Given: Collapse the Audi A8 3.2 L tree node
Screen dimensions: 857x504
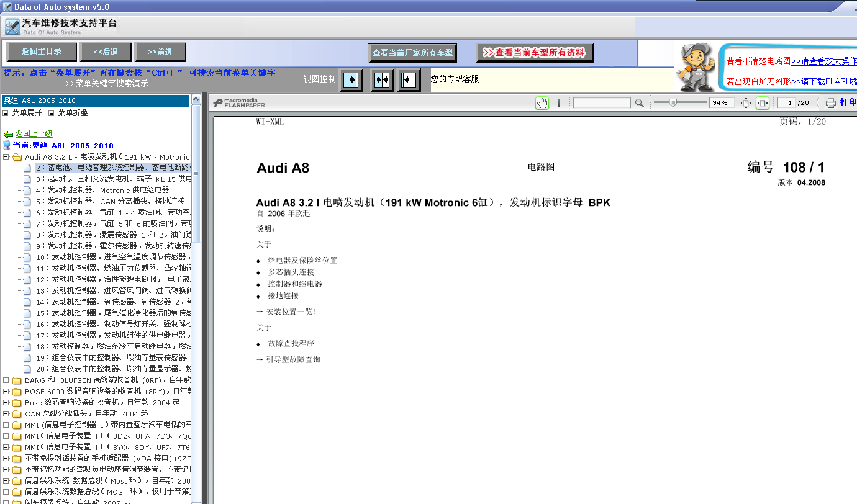Looking at the screenshot, I should 6,157.
